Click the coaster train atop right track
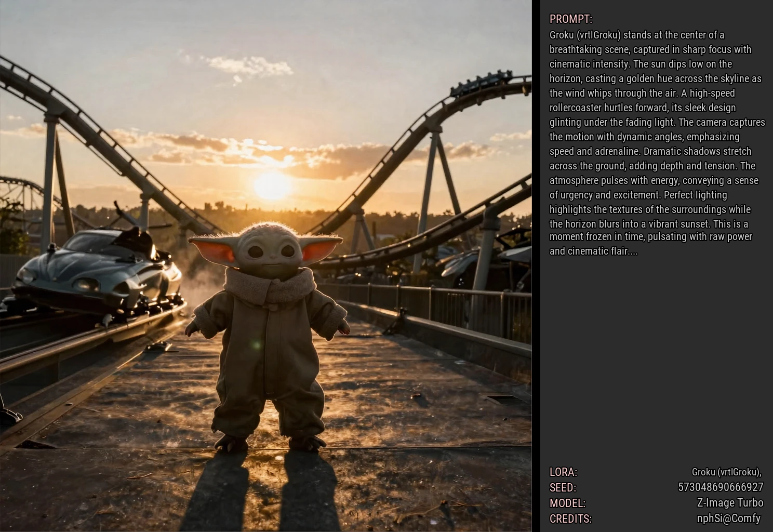Viewport: 773px width, 532px height. [481, 83]
